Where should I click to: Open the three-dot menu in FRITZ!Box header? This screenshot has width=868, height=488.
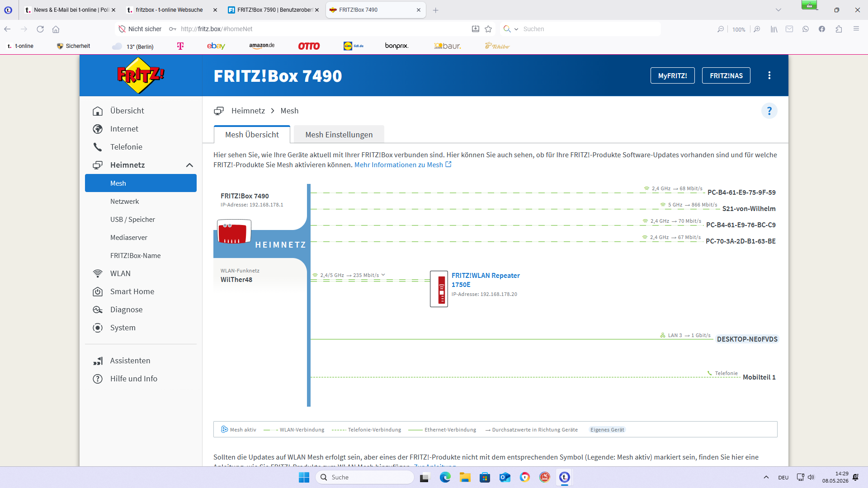[x=769, y=75]
